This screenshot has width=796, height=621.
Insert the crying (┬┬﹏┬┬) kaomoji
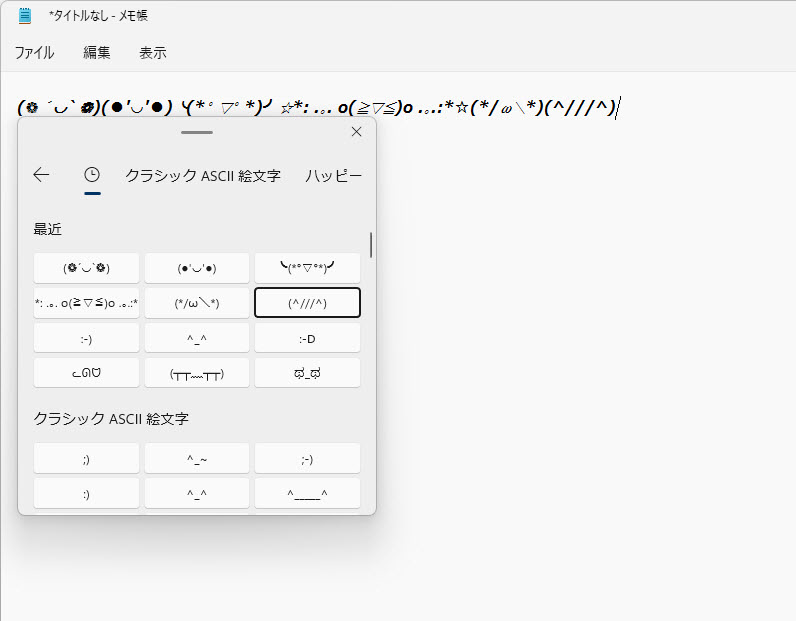pyautogui.click(x=197, y=373)
